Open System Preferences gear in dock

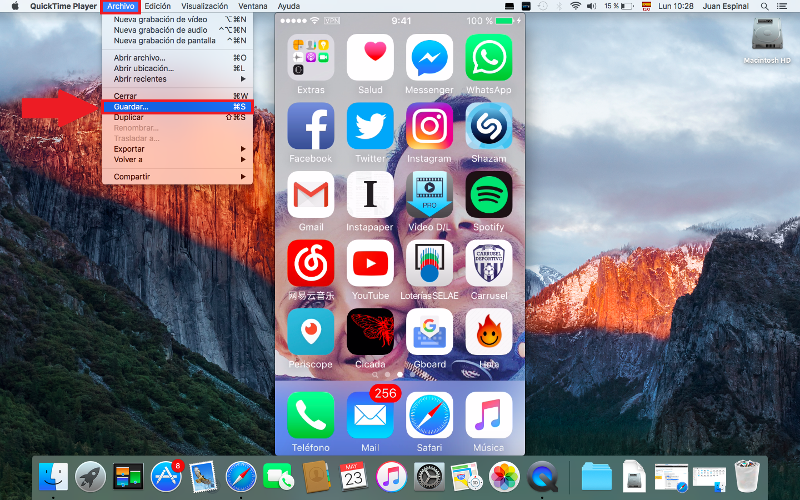click(429, 477)
